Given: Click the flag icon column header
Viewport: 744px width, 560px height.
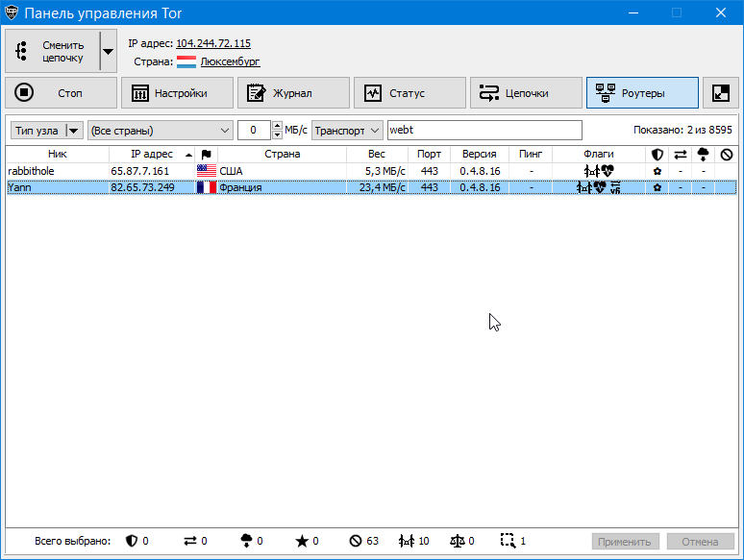Looking at the screenshot, I should tap(207, 155).
